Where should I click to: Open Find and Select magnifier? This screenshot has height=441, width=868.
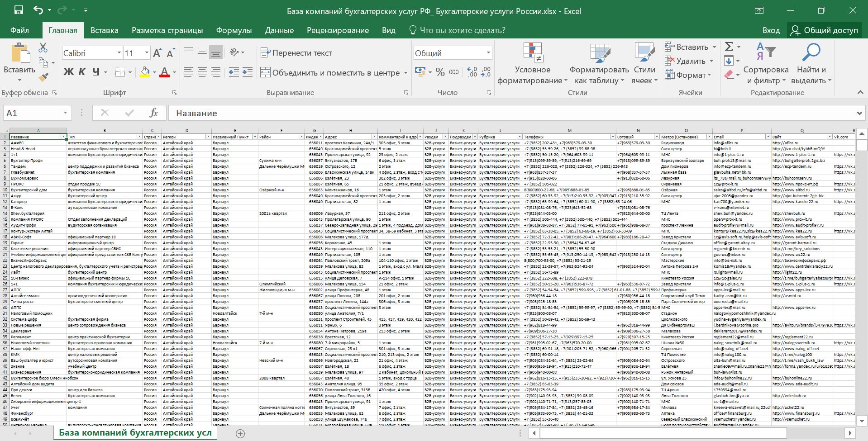(811, 64)
